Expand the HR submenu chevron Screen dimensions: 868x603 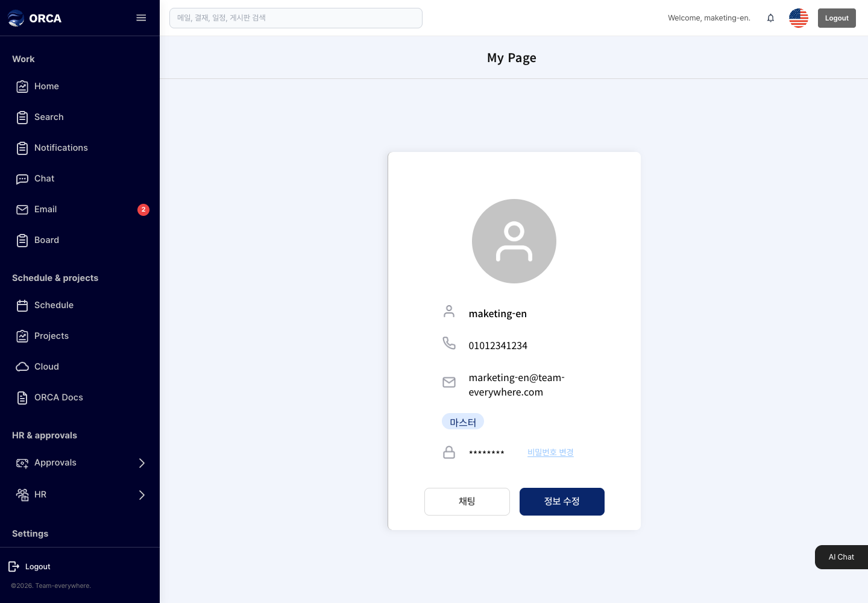point(142,495)
